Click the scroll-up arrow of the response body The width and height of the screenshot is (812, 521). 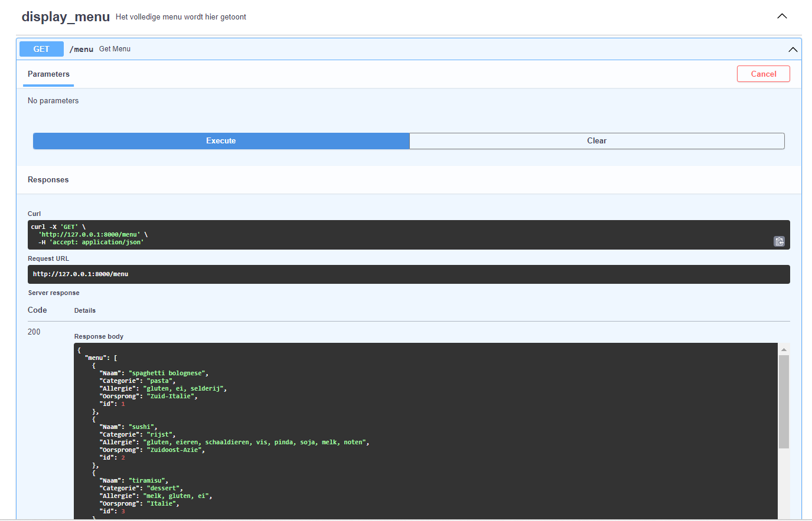pos(784,348)
